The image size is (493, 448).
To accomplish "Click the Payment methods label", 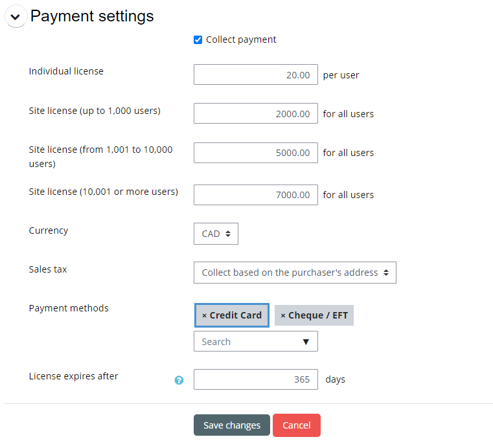I will coord(69,308).
